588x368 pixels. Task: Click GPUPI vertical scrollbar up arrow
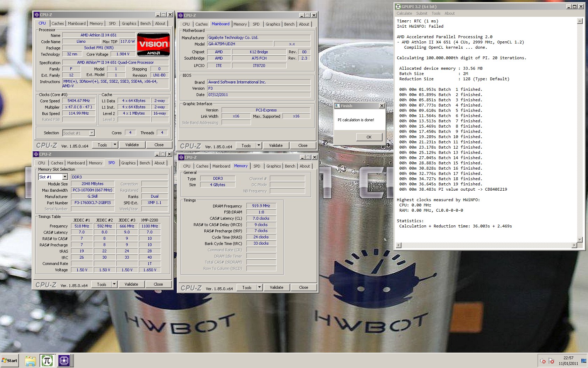[580, 21]
